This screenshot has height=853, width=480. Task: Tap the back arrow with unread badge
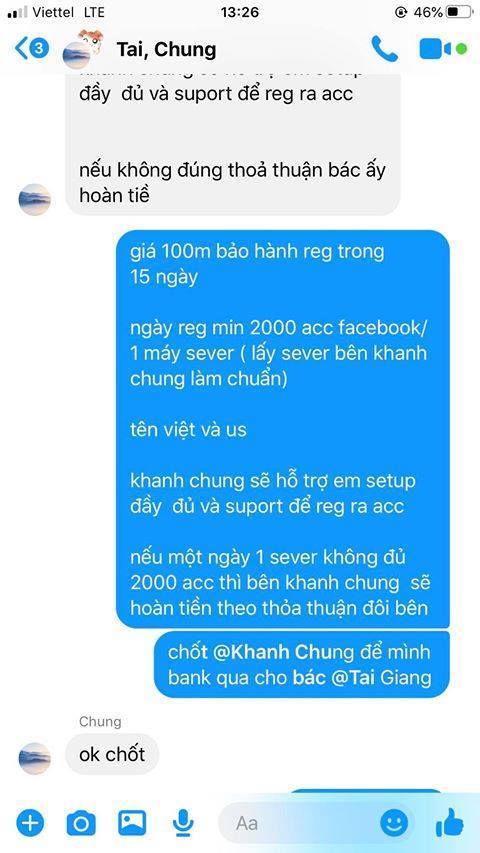(32, 49)
